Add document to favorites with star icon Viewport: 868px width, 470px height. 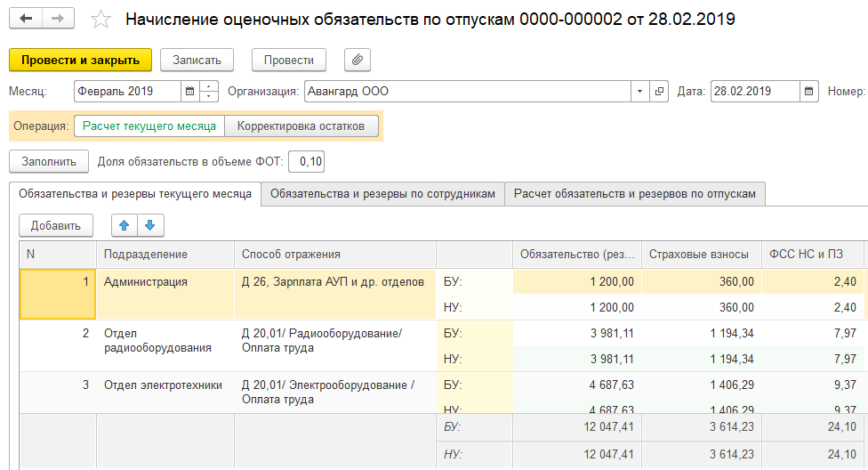click(x=102, y=19)
